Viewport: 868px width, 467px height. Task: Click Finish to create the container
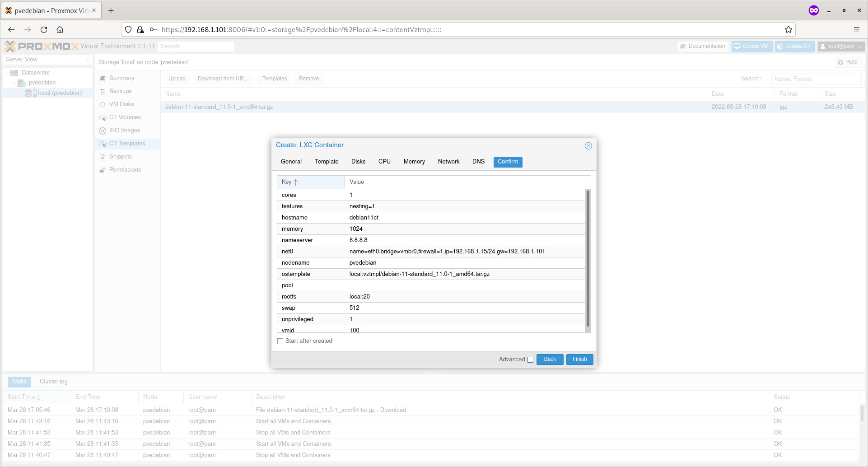[x=579, y=360]
